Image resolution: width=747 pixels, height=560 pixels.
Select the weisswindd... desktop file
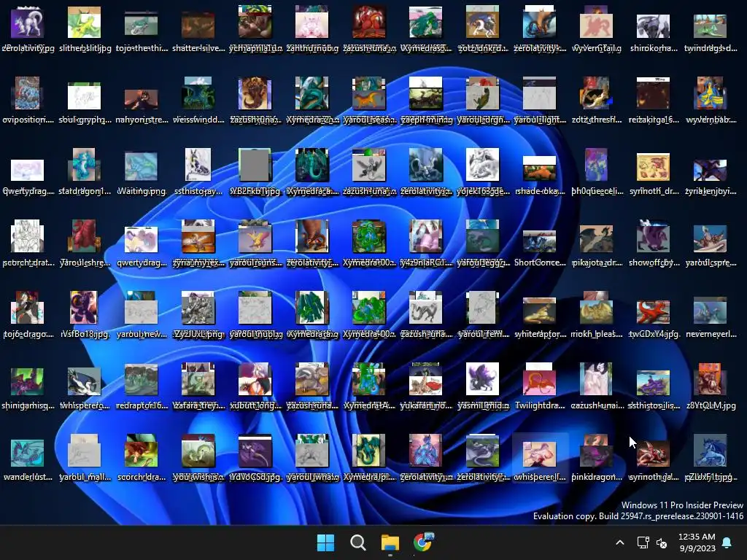coord(198,101)
